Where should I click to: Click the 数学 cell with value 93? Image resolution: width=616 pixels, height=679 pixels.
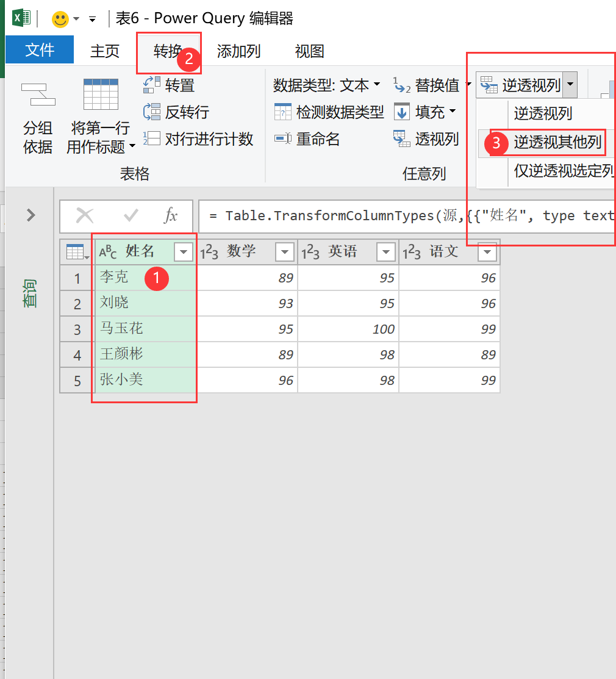247,303
